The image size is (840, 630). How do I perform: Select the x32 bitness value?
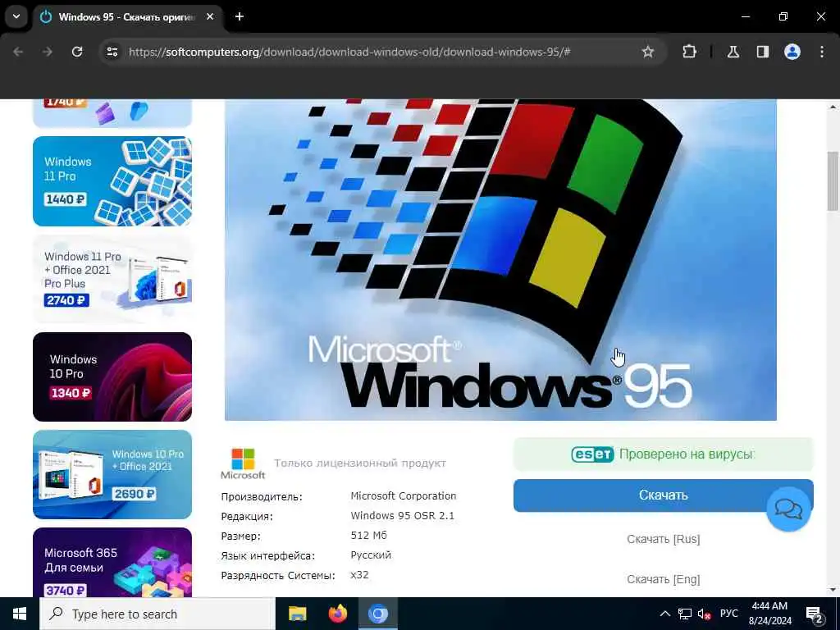click(359, 575)
